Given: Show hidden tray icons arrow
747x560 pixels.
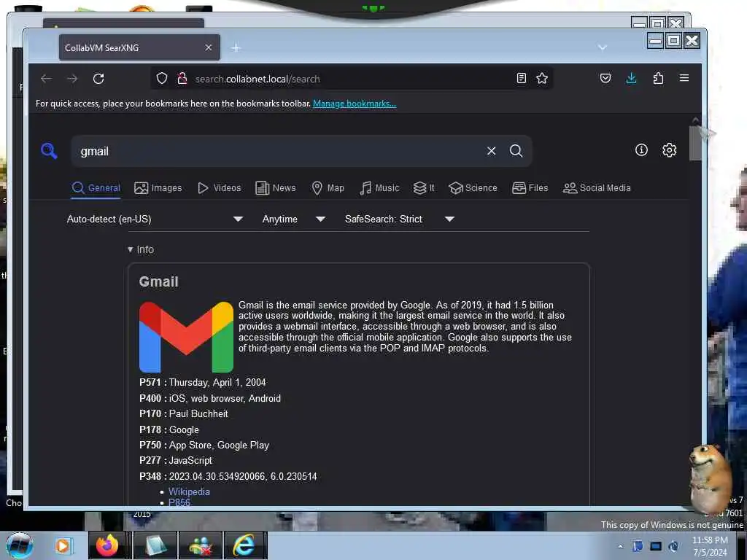Looking at the screenshot, I should pos(620,547).
